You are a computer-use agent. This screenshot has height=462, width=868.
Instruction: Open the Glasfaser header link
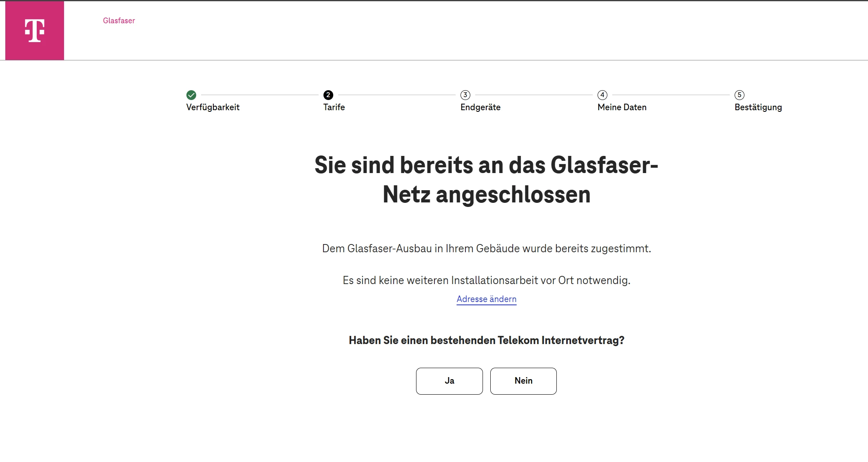(x=119, y=20)
